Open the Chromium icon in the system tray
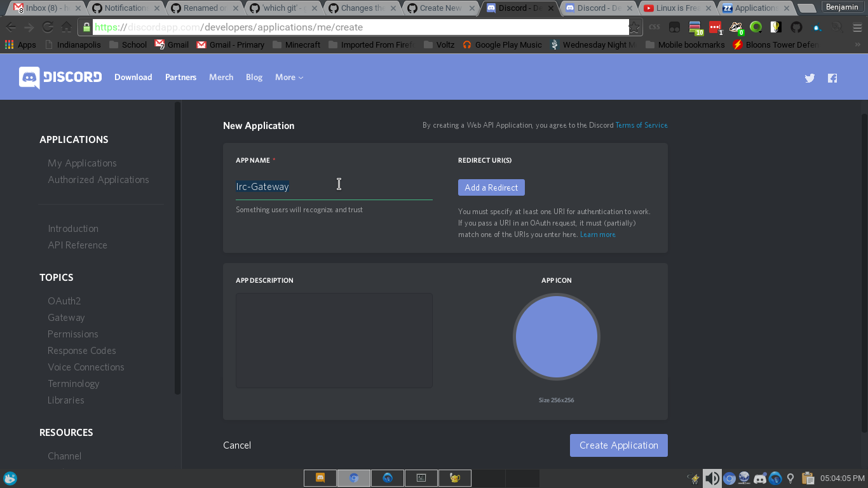 [729, 478]
